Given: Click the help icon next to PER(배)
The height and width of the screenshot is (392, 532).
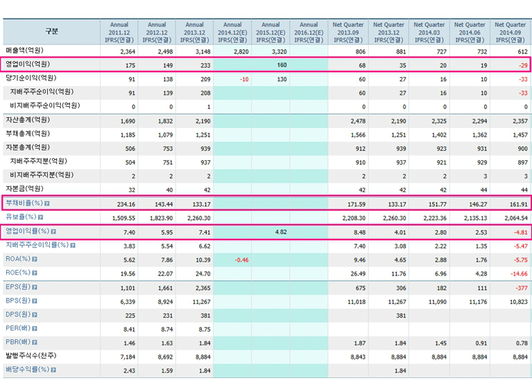Looking at the screenshot, I should 34,328.
